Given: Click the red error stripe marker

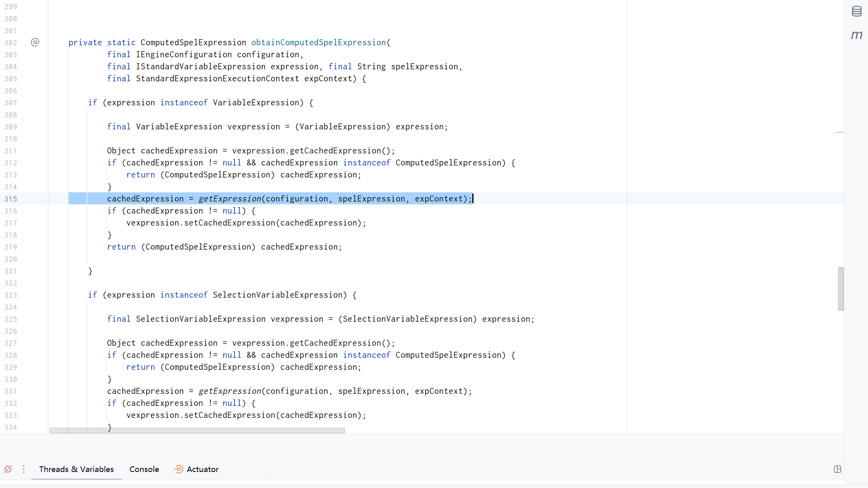Looking at the screenshot, I should (x=840, y=132).
